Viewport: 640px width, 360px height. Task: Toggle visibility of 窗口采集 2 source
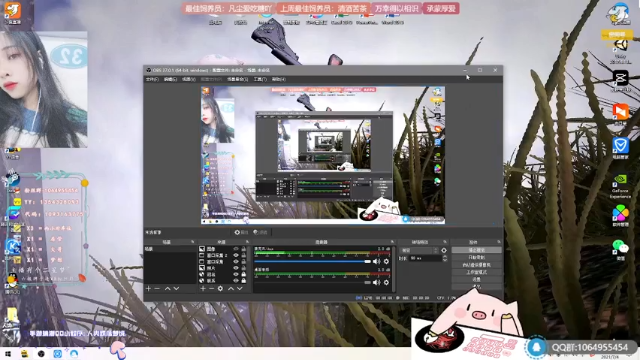click(x=236, y=255)
